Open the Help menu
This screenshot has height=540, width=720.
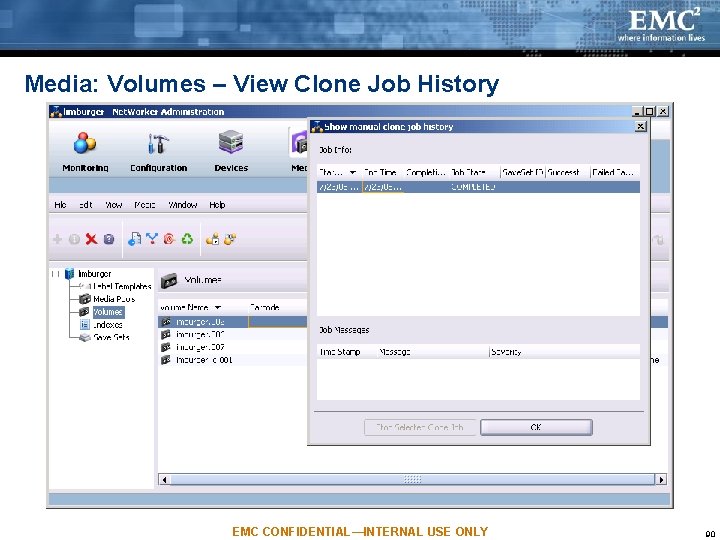217,205
